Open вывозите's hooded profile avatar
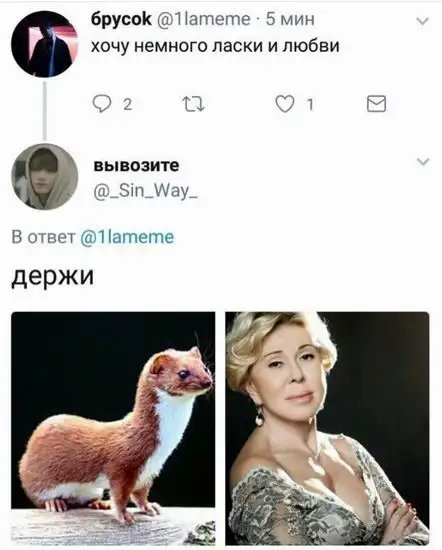The image size is (442, 550). pyautogui.click(x=45, y=177)
